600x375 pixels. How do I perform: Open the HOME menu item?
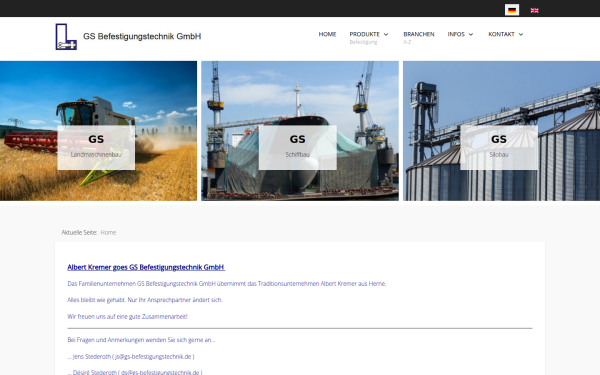click(327, 34)
